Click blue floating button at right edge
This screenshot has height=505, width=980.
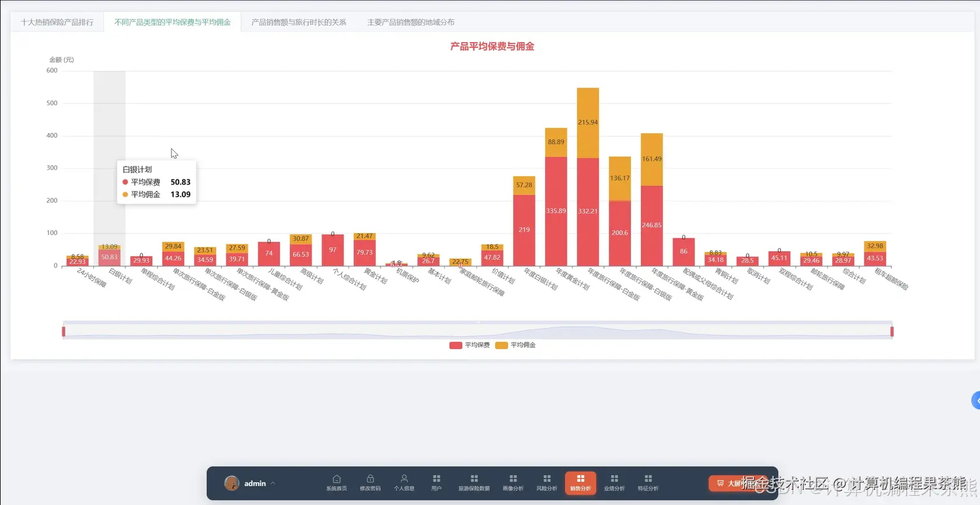975,400
